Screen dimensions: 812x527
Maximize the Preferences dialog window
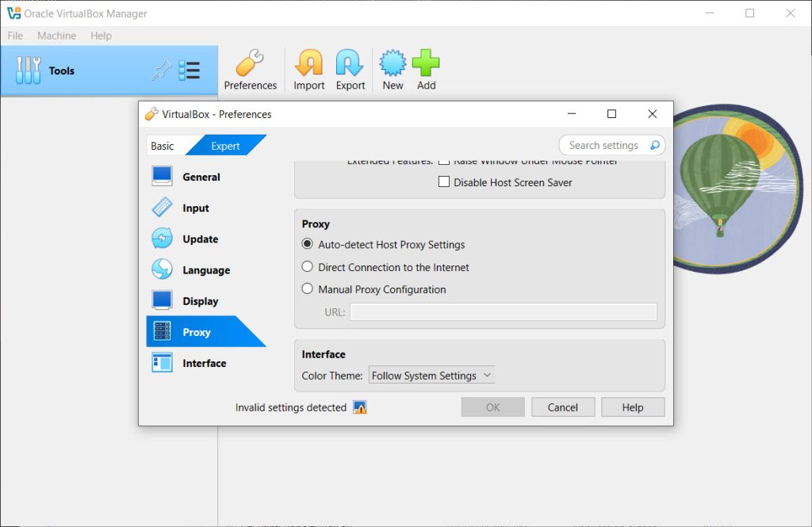[611, 114]
